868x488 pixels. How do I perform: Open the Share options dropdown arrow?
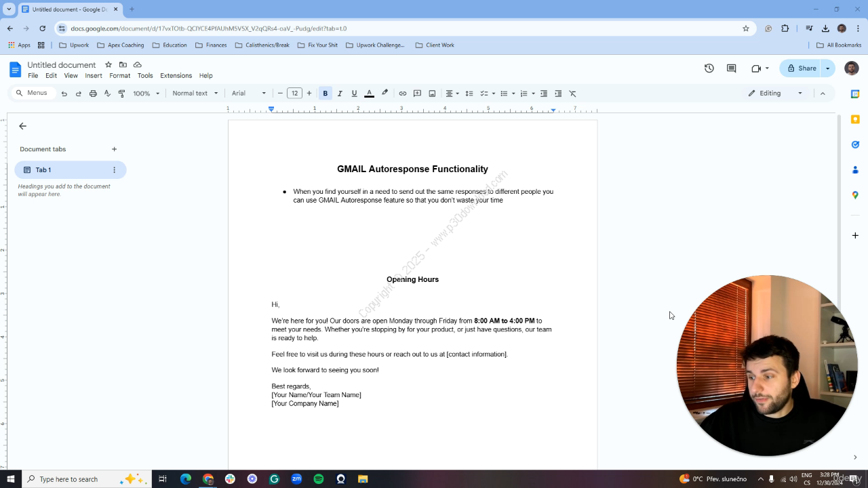pos(828,68)
